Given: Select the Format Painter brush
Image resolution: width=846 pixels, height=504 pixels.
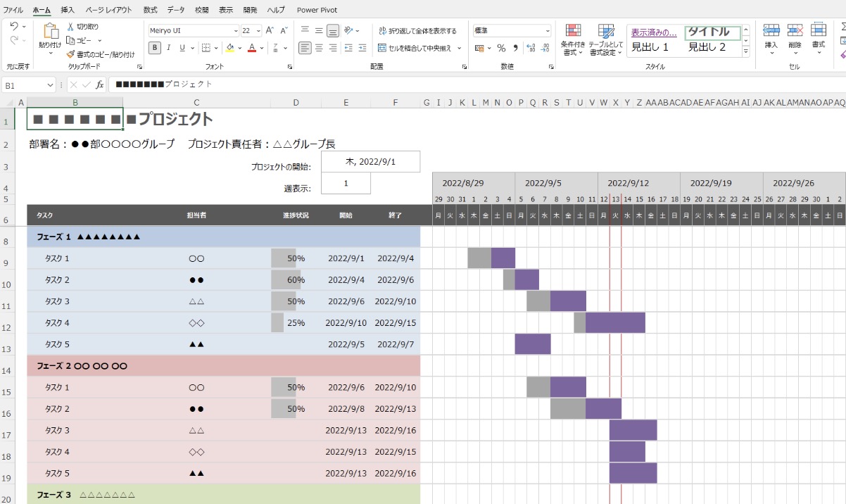Looking at the screenshot, I should [70, 54].
